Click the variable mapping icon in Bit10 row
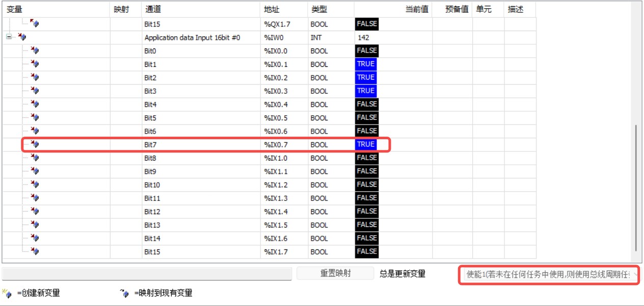The width and height of the screenshot is (644, 306). (x=35, y=185)
